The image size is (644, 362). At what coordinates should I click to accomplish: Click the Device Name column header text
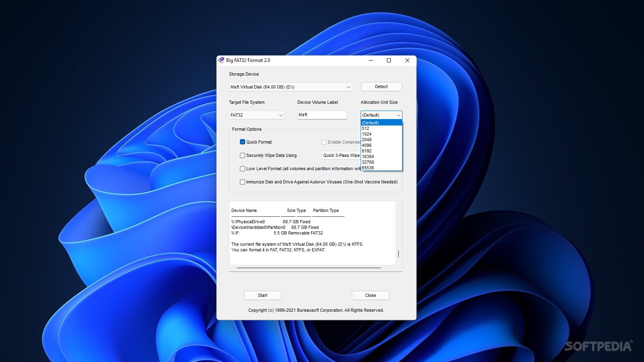pos(244,210)
